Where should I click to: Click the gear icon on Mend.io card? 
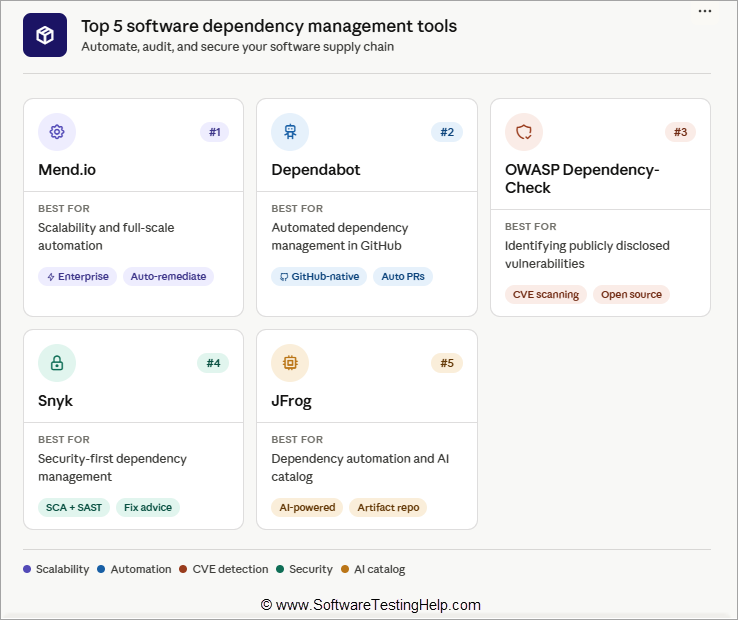pos(57,132)
